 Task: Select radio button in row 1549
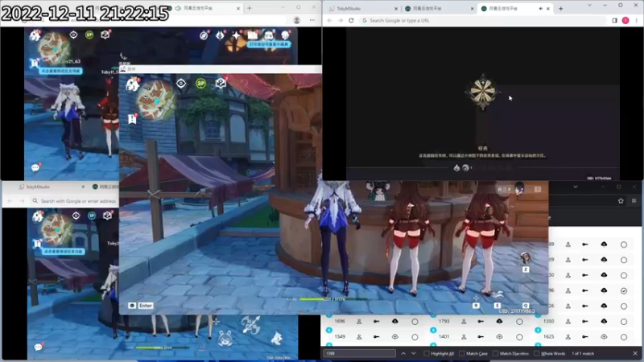click(x=415, y=337)
